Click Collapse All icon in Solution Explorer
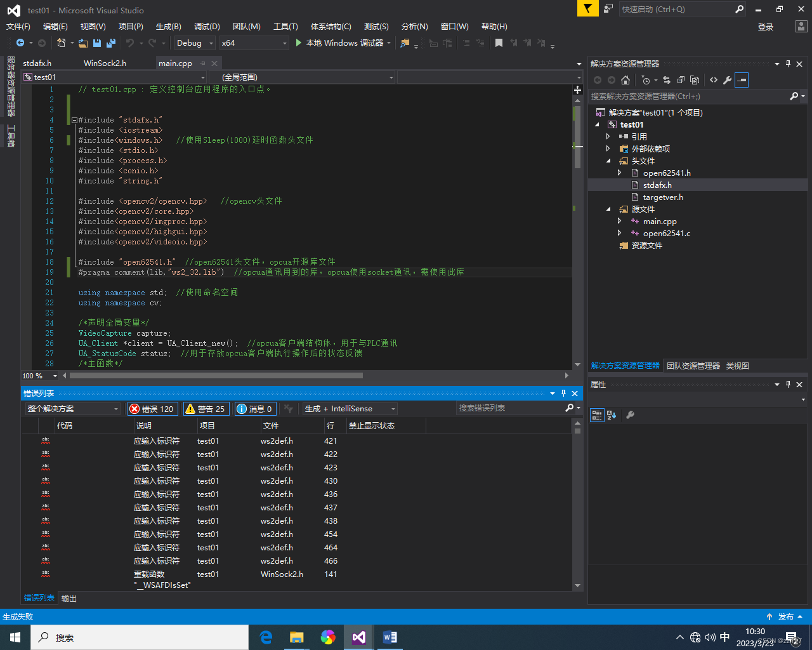 [x=681, y=80]
